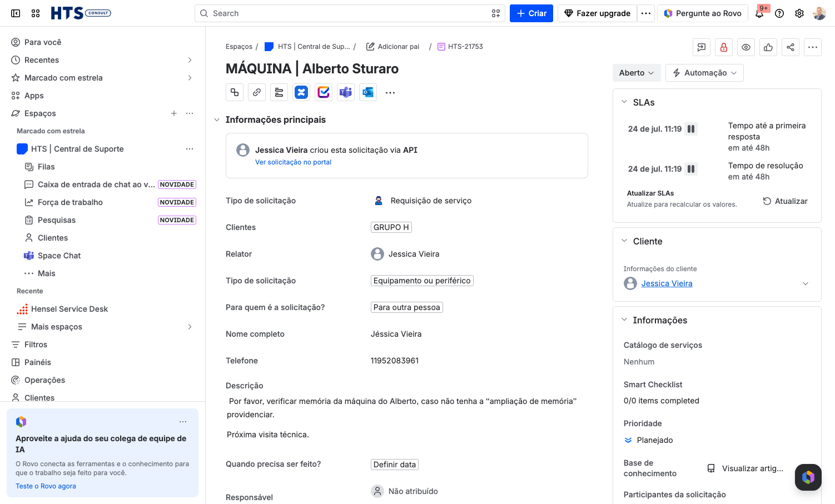
Task: Open the user profile avatar
Action: 819,13
